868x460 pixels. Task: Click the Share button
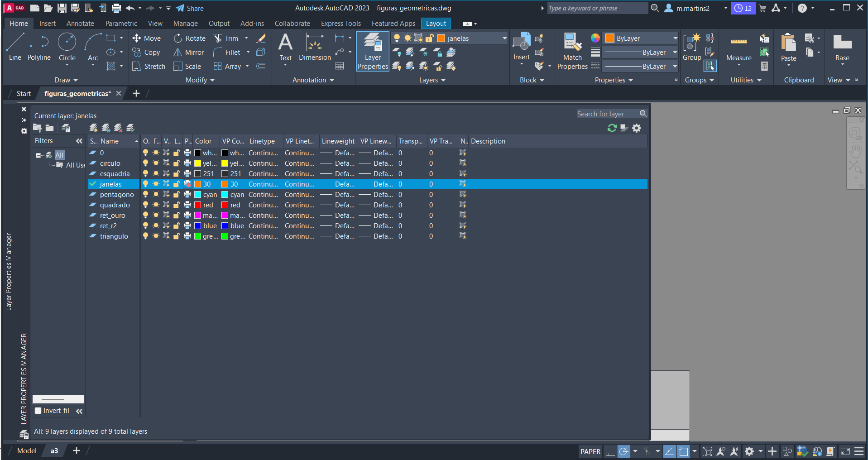click(x=190, y=8)
